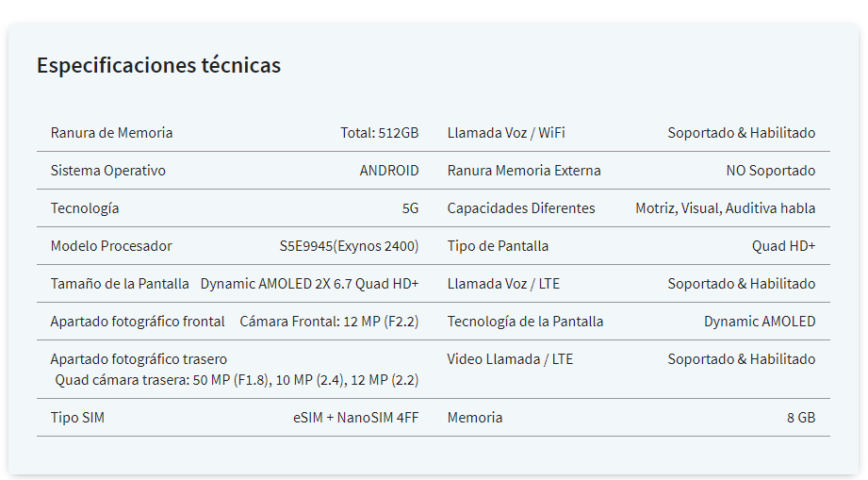This screenshot has width=868, height=480.
Task: Click Motriz, Visual, Auditiva habla value
Action: click(x=725, y=208)
